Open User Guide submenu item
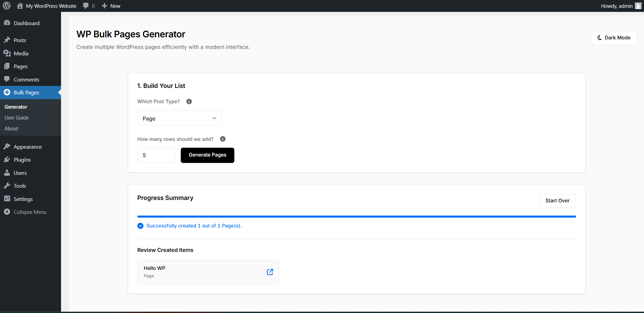This screenshot has width=644, height=313. (17, 118)
